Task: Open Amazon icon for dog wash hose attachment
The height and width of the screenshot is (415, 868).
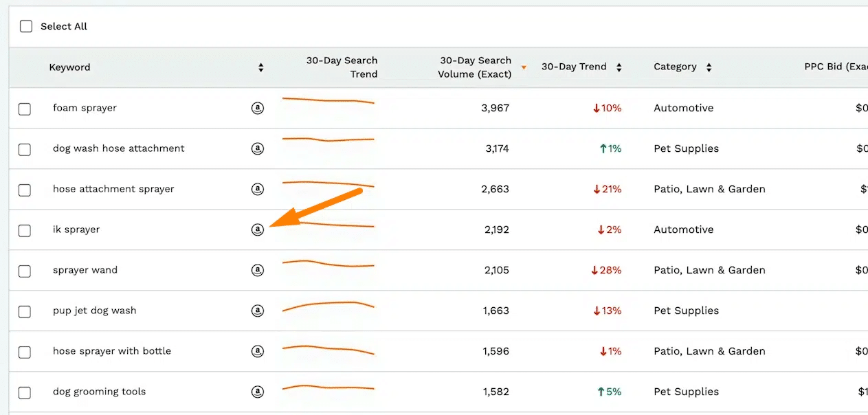Action: pos(258,148)
